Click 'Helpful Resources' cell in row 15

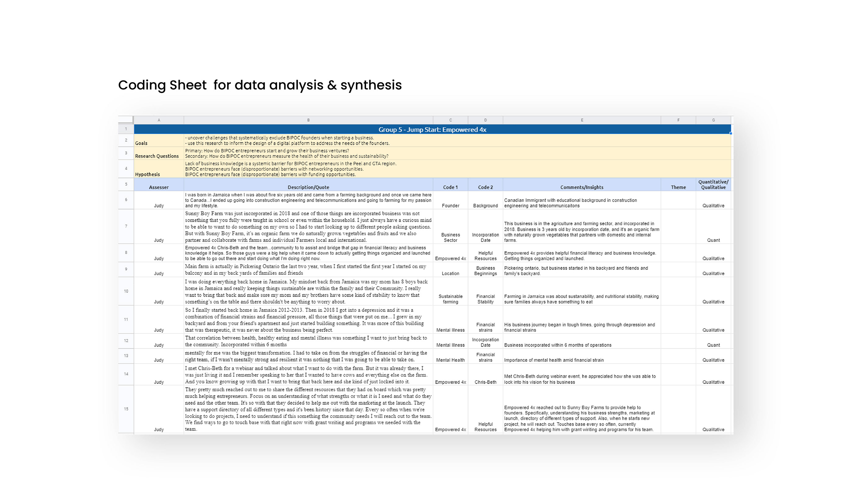[x=485, y=409]
